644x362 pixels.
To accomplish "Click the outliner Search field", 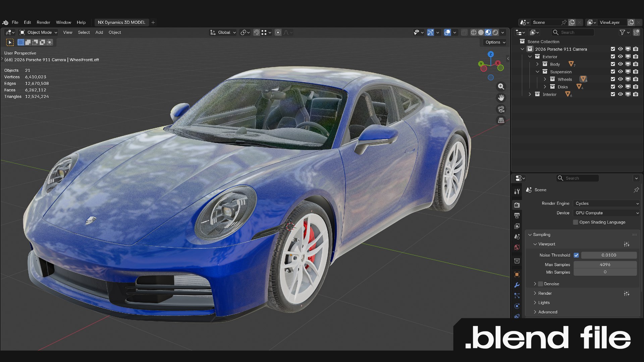I will tap(573, 33).
